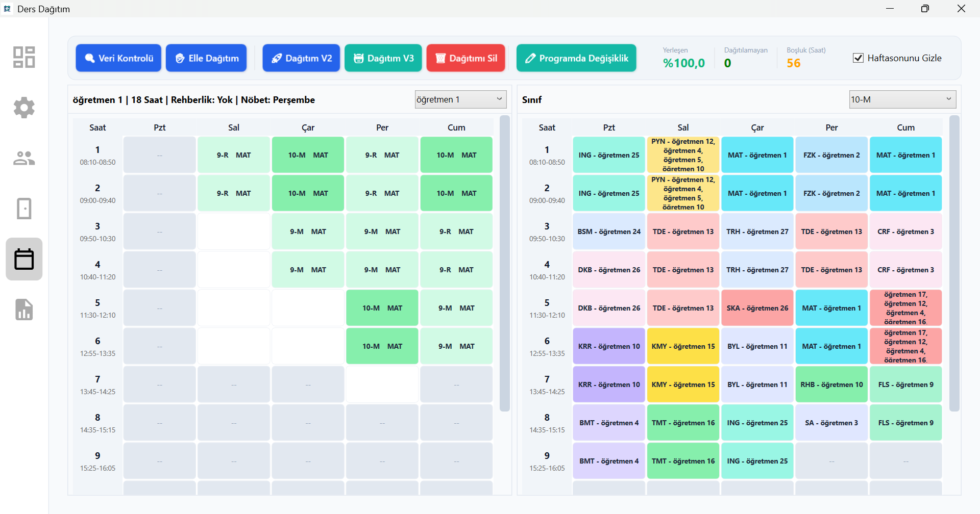Open the reports chart icon in sidebar
The width and height of the screenshot is (980, 514).
pyautogui.click(x=24, y=310)
